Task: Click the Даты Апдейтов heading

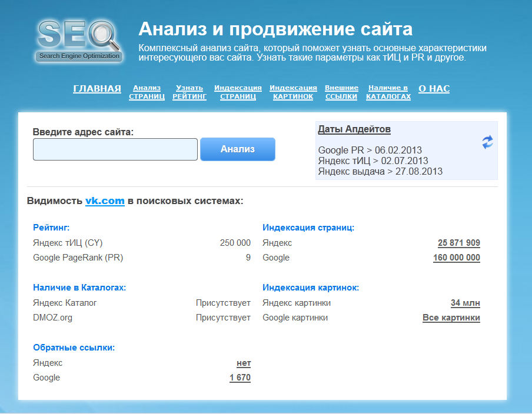Action: 354,129
